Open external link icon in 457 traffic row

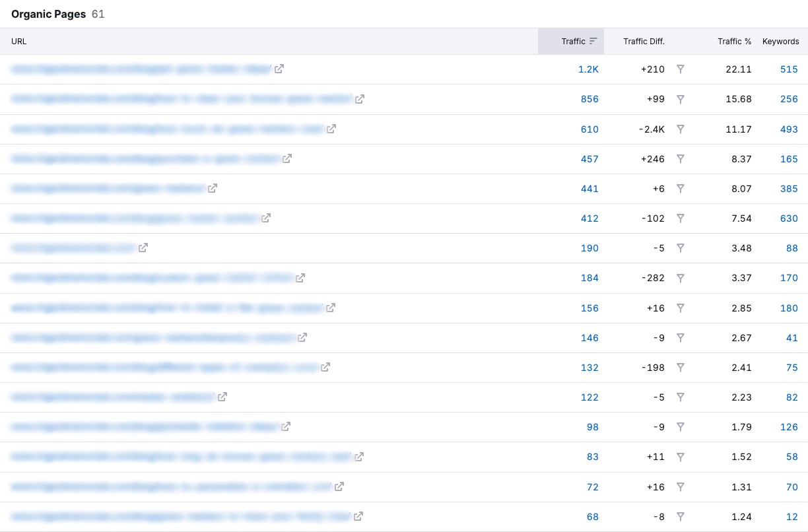[287, 158]
